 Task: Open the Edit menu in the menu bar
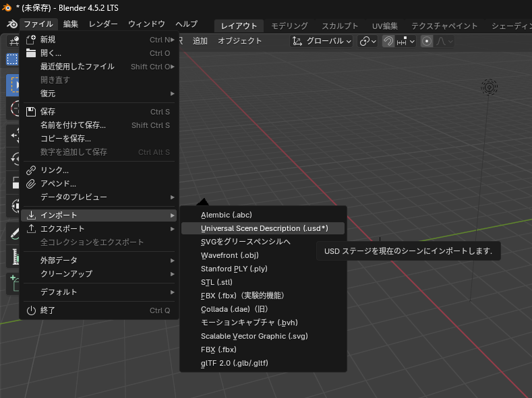pos(71,24)
